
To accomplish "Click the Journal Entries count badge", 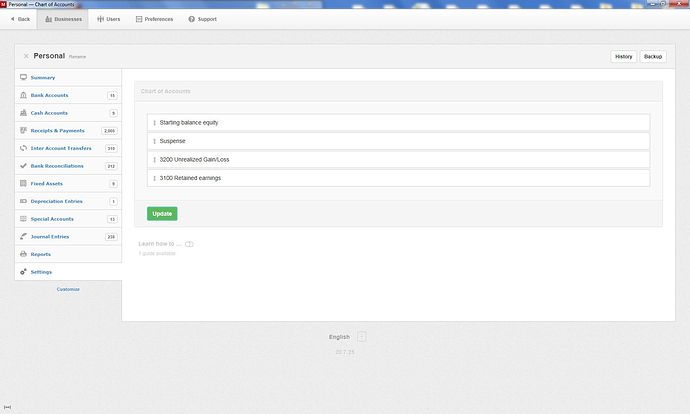I will tap(111, 237).
